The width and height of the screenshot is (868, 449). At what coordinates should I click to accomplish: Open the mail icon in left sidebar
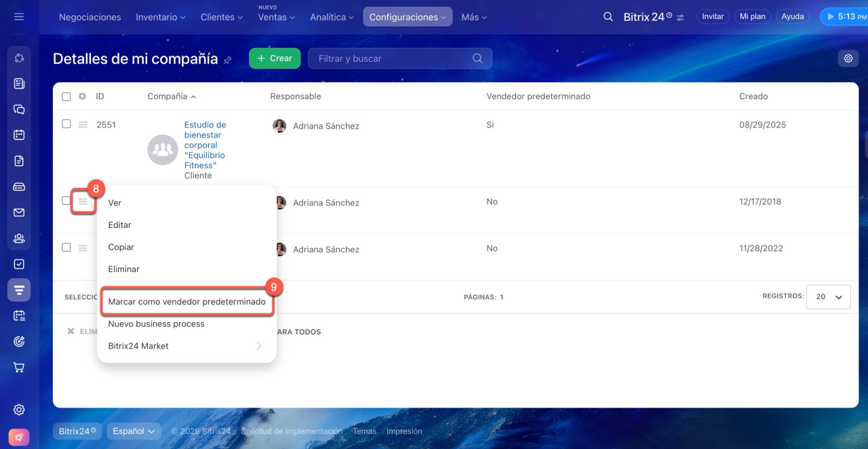pos(19,212)
